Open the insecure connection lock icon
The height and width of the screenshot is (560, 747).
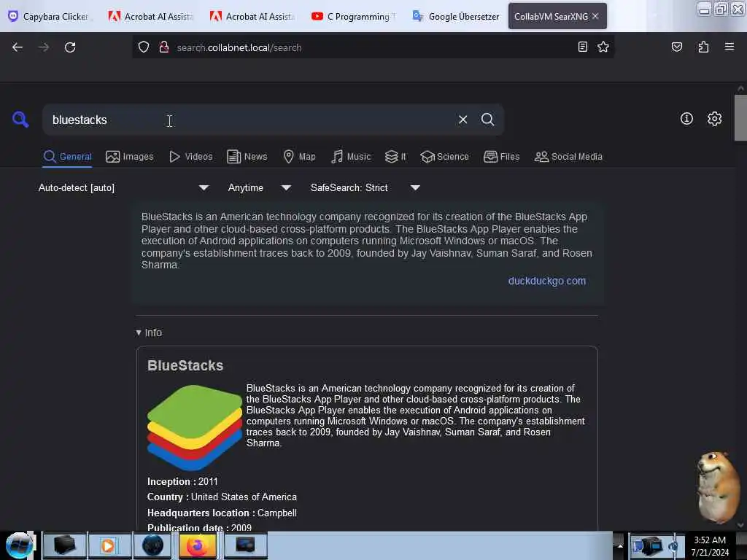[164, 47]
